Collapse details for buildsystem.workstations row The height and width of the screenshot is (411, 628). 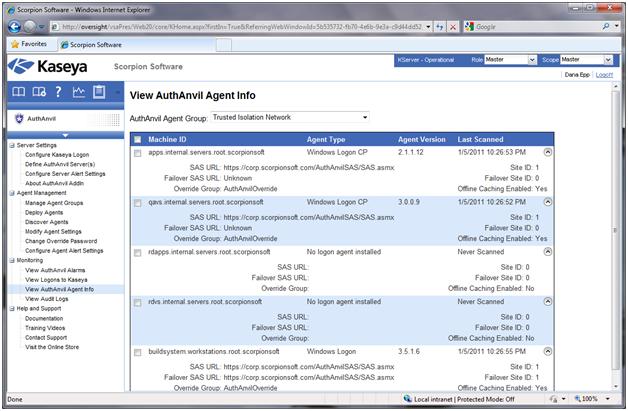(547, 351)
